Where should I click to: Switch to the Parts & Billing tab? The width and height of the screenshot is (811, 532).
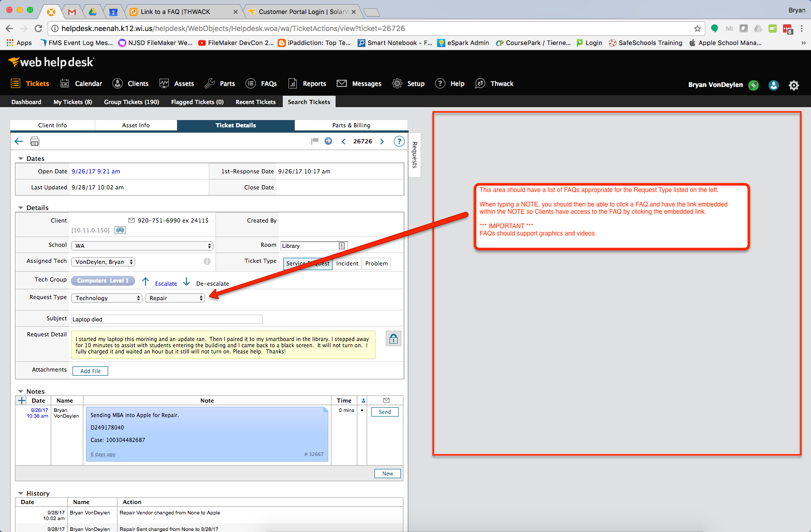click(x=351, y=125)
